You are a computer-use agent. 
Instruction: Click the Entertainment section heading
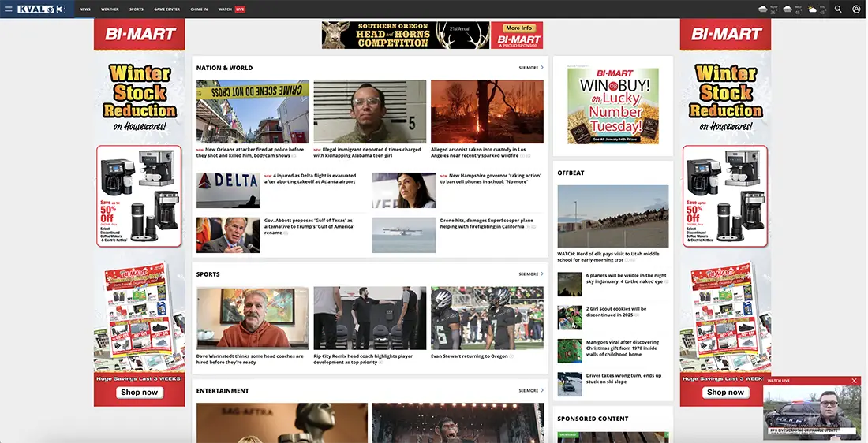(223, 390)
